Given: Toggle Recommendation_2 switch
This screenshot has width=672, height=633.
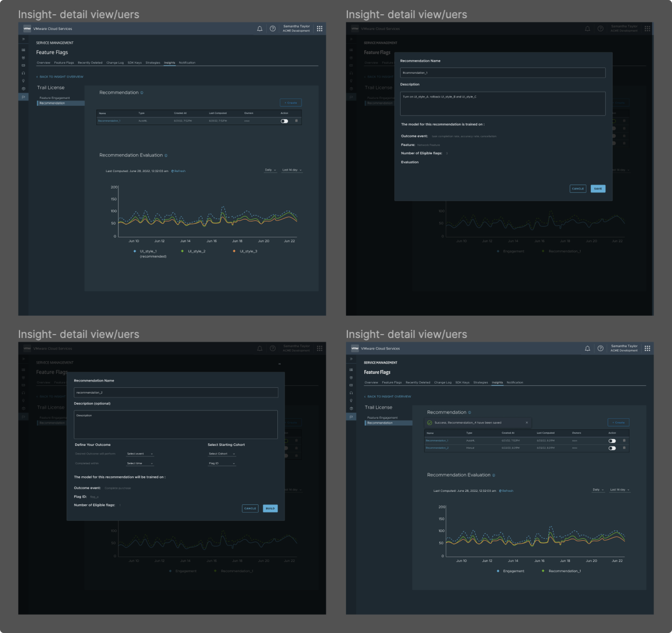Looking at the screenshot, I should tap(612, 448).
